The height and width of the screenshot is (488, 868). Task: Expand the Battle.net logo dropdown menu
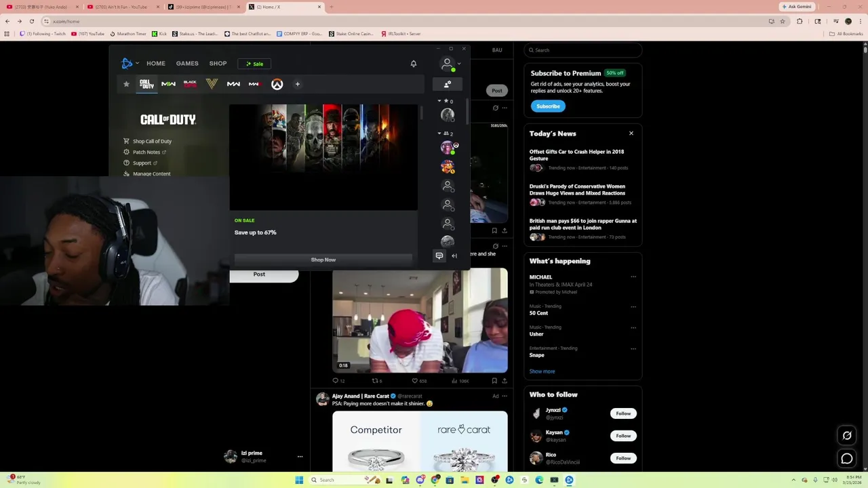(x=130, y=64)
